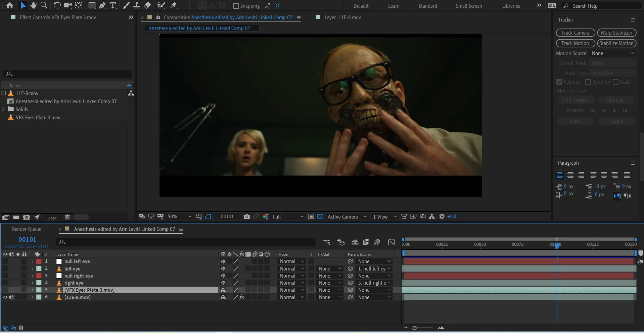
Task: Open blending mode dropdown for left eye layer
Action: coord(292,269)
